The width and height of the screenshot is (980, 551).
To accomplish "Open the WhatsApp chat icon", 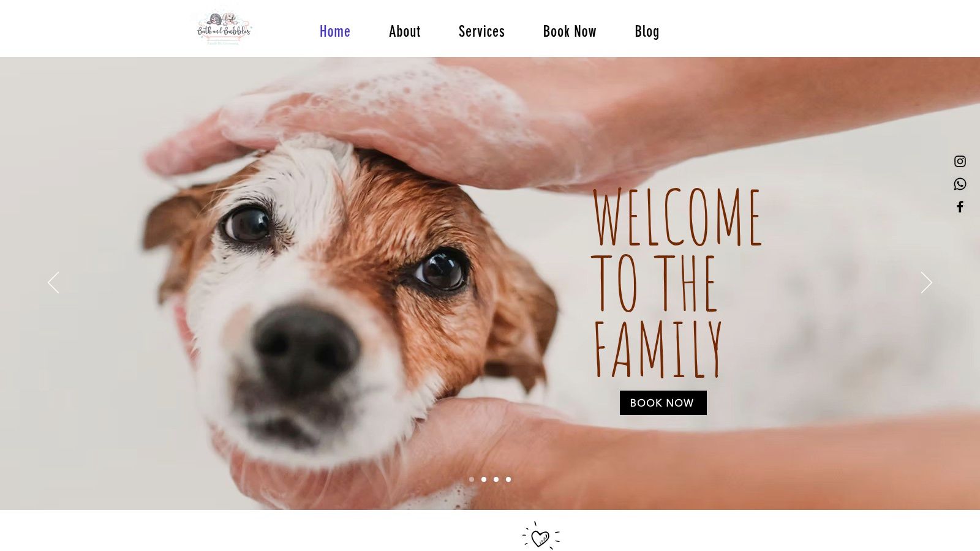I will coord(960,184).
